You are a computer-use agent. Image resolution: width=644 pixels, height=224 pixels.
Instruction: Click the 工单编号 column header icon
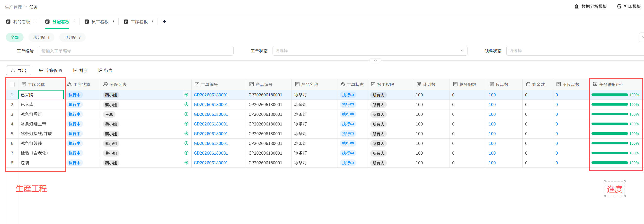[x=197, y=84]
